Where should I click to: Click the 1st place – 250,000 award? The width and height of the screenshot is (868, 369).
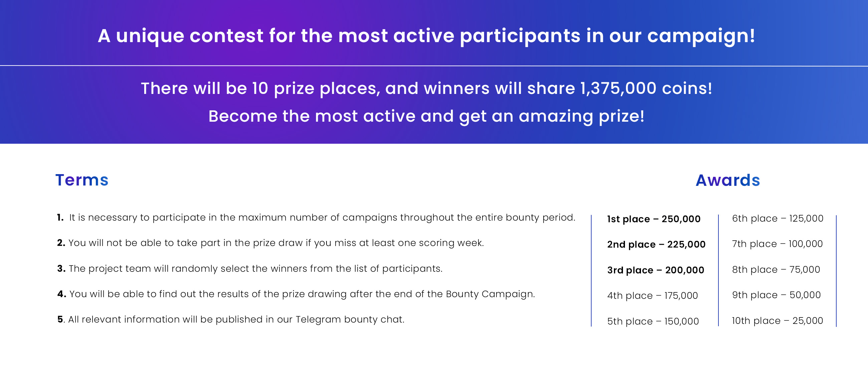click(x=654, y=219)
